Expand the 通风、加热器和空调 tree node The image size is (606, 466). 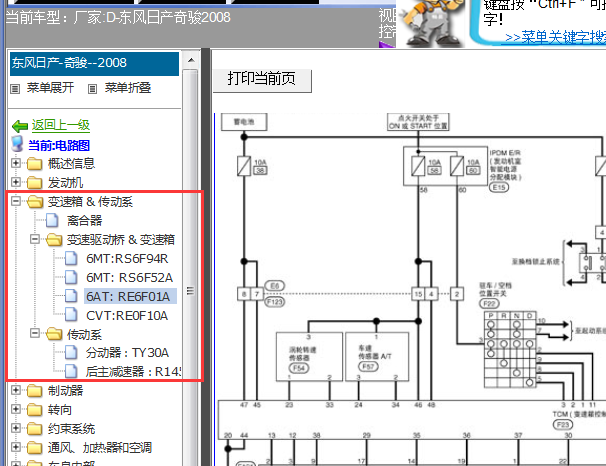pos(16,447)
